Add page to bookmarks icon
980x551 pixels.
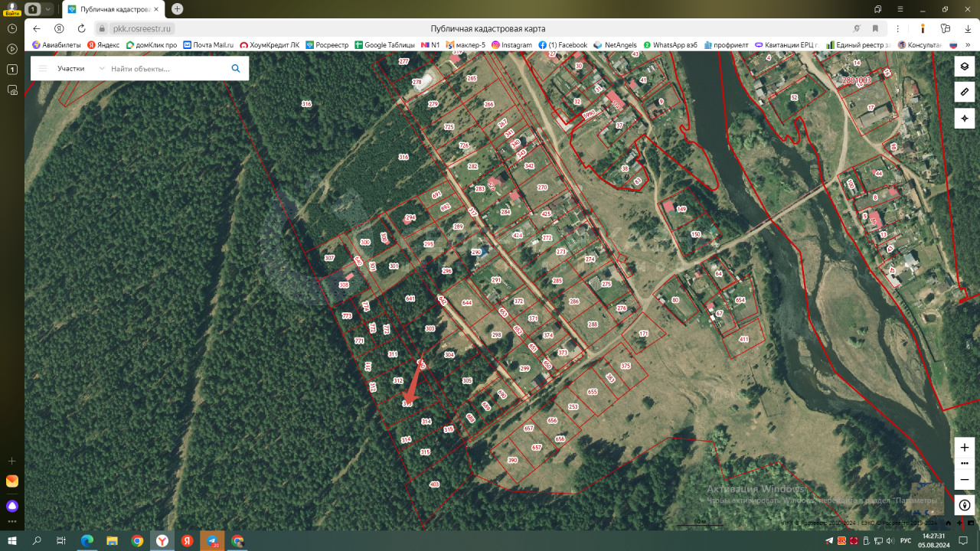click(875, 28)
